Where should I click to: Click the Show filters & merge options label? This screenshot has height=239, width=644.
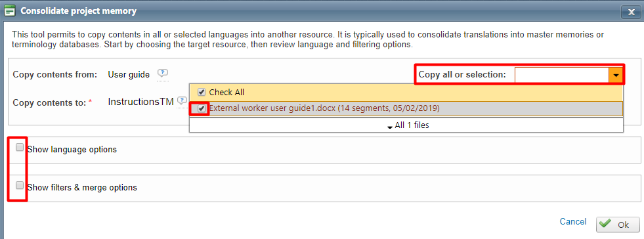coord(82,188)
